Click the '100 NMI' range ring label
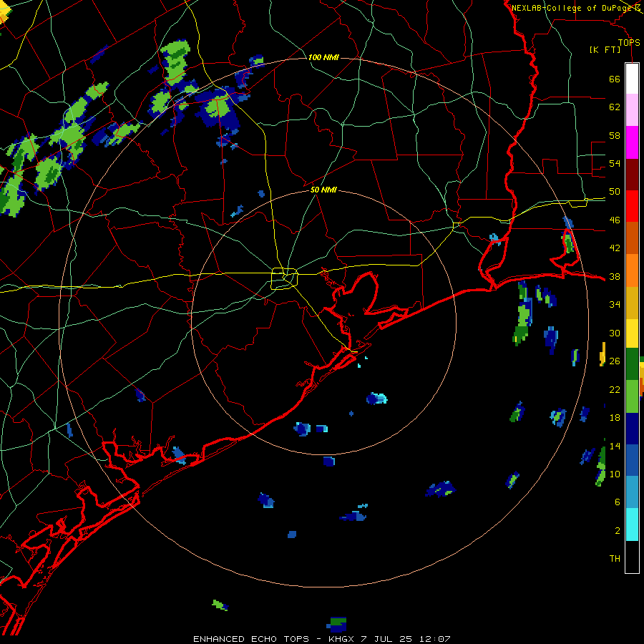The height and width of the screenshot is (644, 644). 323,57
